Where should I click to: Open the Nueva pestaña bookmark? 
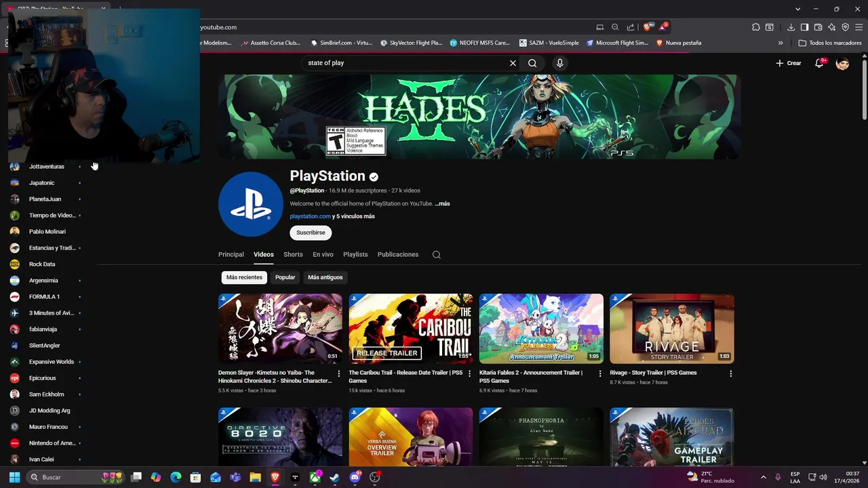pos(679,43)
